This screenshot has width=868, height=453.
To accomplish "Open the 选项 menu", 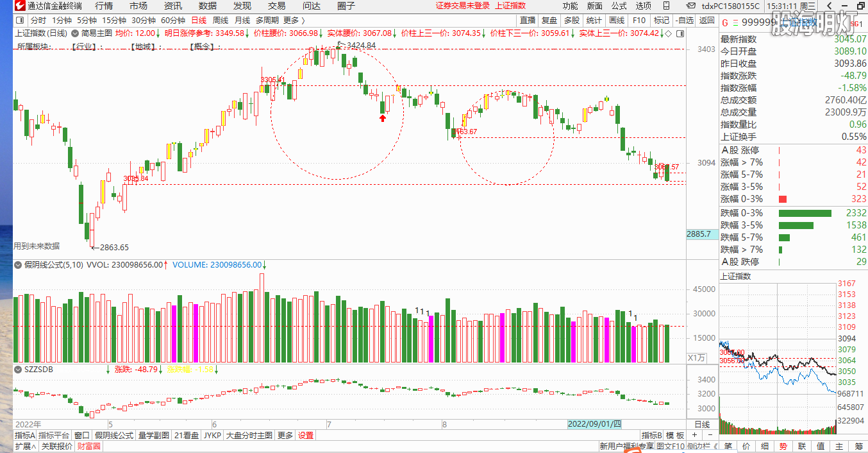I will pyautogui.click(x=644, y=6).
